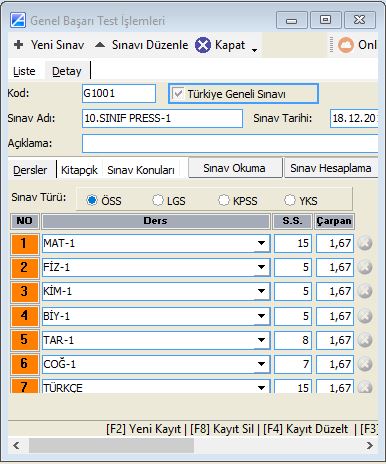Switch to the Liste tab

pyautogui.click(x=24, y=71)
